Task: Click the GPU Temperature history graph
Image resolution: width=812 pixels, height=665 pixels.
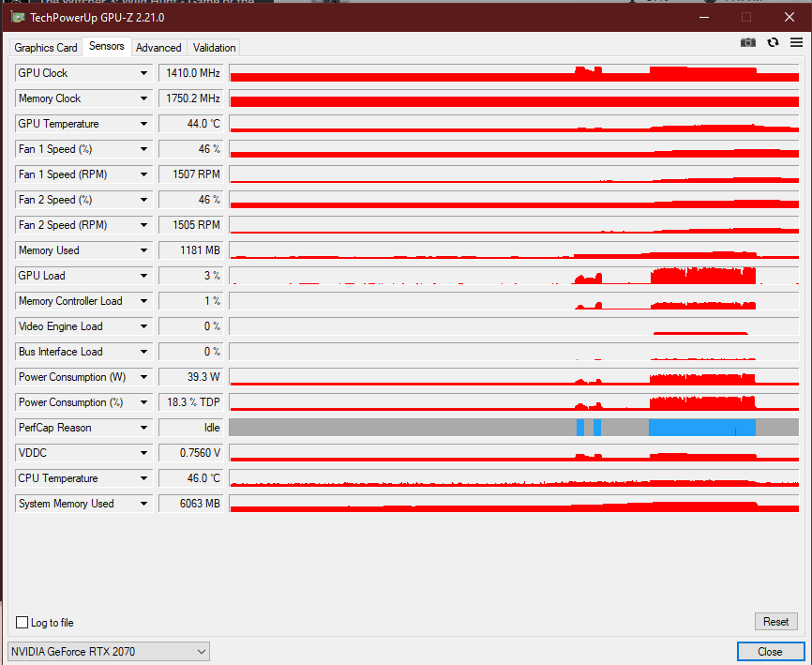Action: coord(514,124)
